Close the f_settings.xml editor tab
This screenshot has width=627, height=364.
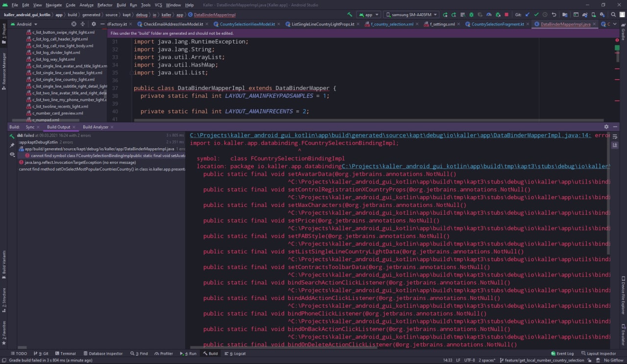[x=458, y=24]
